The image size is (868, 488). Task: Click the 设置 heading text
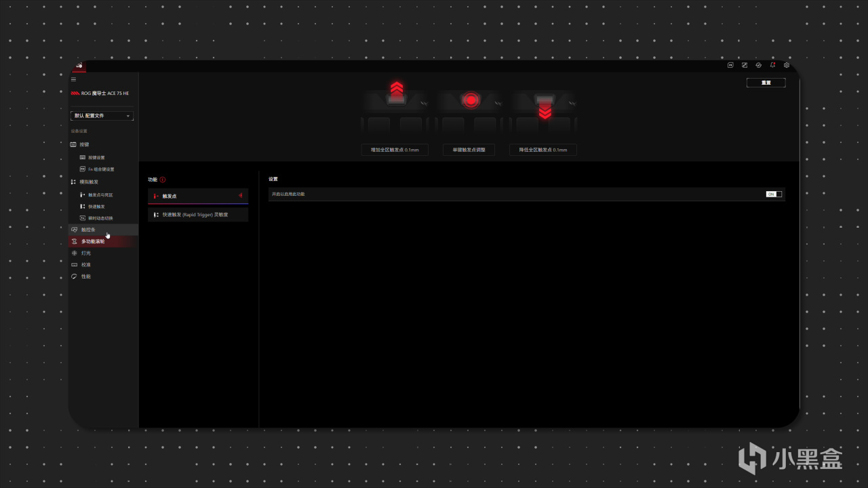[273, 180]
